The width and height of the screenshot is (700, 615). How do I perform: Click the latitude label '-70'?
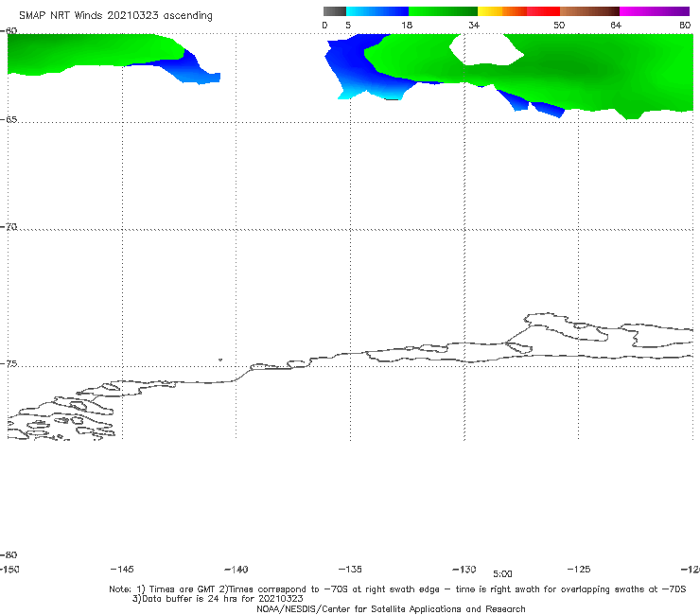tap(9, 226)
